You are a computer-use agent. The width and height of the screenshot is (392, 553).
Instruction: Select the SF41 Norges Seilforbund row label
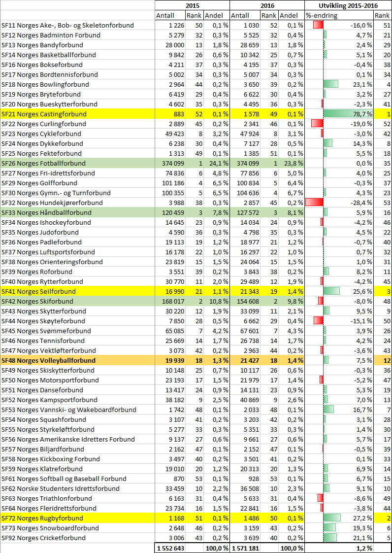38,291
